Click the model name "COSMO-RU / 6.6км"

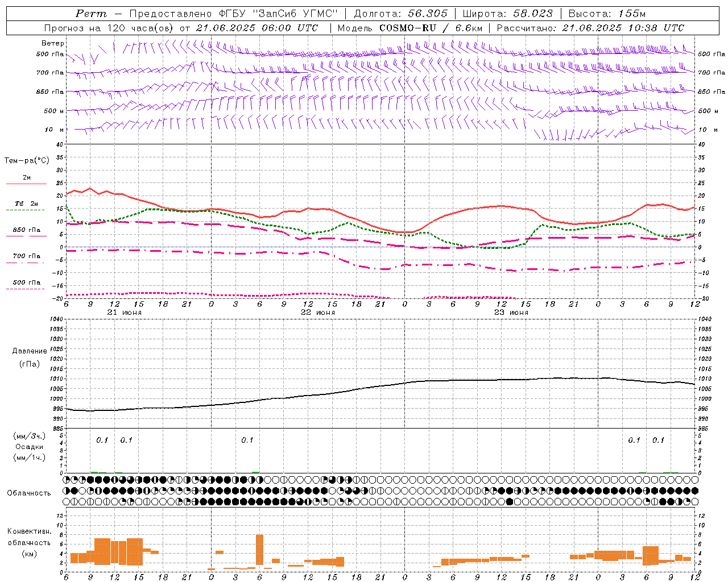pos(431,28)
